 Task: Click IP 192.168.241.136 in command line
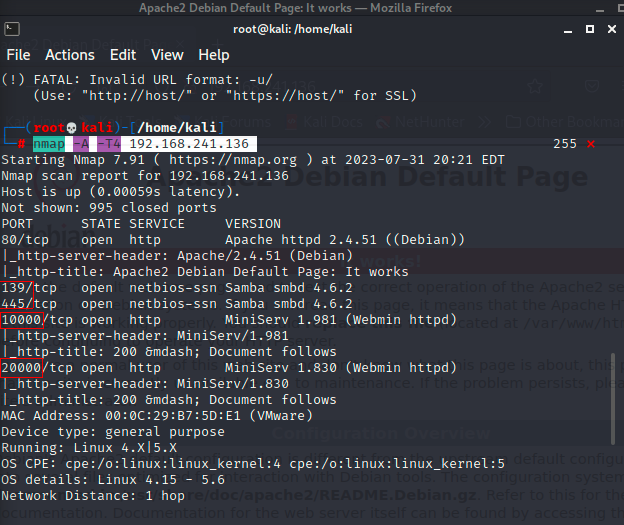coord(189,144)
